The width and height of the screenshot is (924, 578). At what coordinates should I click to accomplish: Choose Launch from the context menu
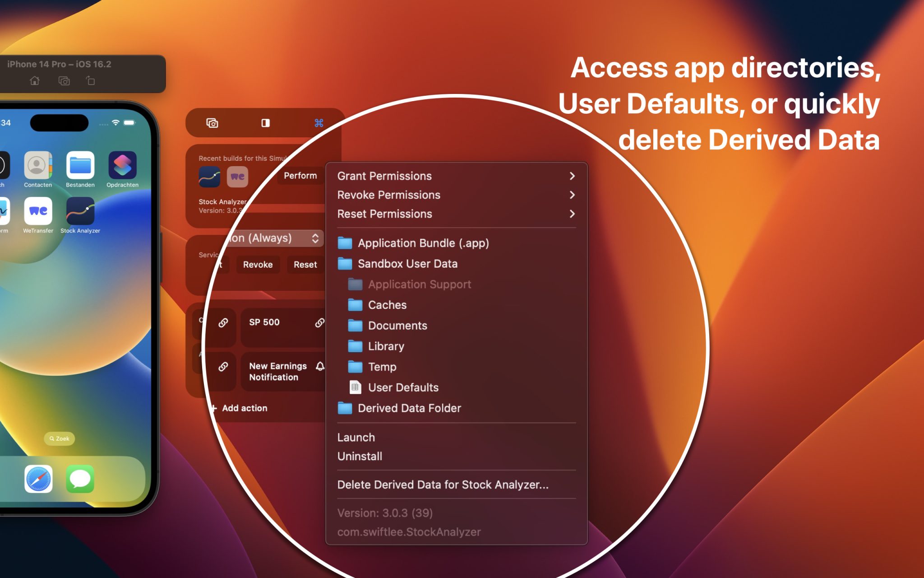point(457,438)
